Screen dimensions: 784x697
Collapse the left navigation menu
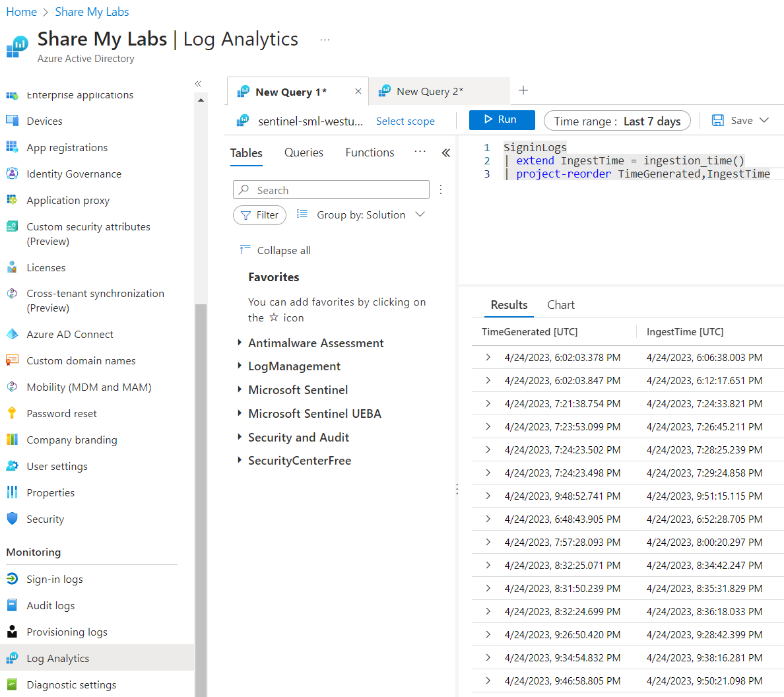point(198,84)
